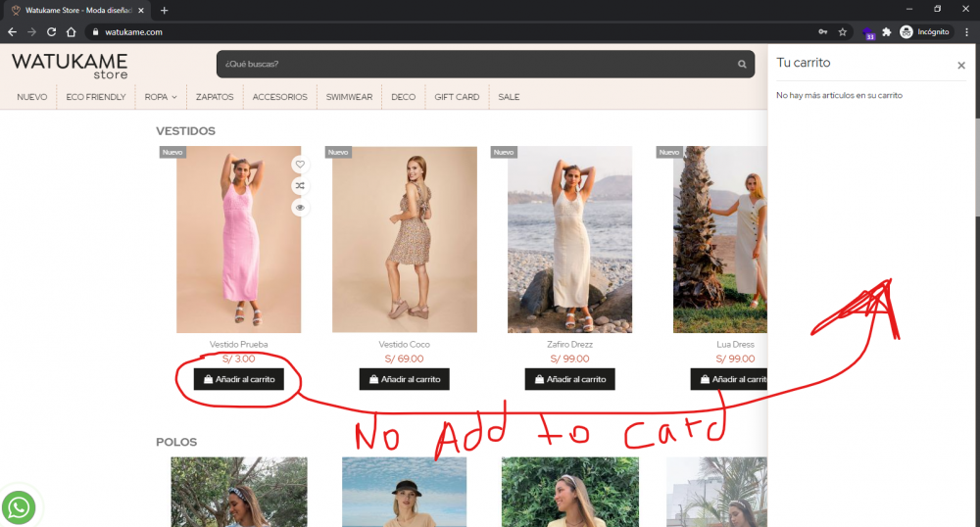The width and height of the screenshot is (980, 527).
Task: Open the ZAPATOS category
Action: pos(215,97)
